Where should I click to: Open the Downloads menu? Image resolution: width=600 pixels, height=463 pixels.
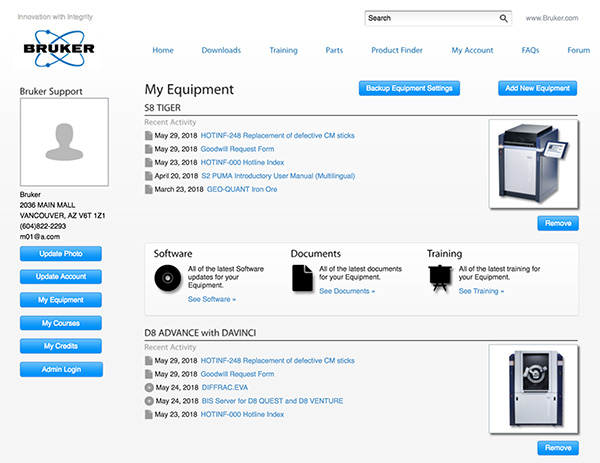pos(221,50)
